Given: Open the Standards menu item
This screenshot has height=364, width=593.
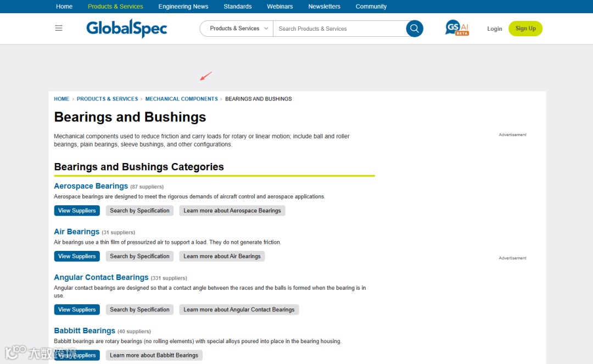Looking at the screenshot, I should 238,7.
